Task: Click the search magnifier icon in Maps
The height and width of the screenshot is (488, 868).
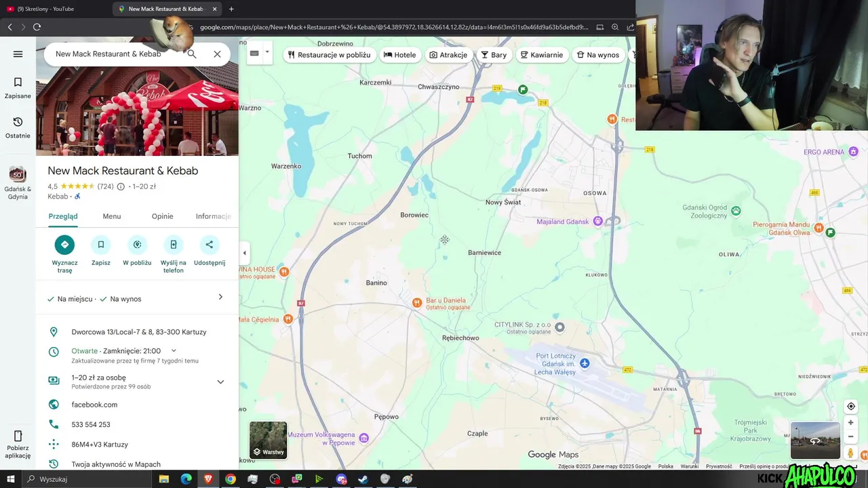Action: click(x=192, y=54)
